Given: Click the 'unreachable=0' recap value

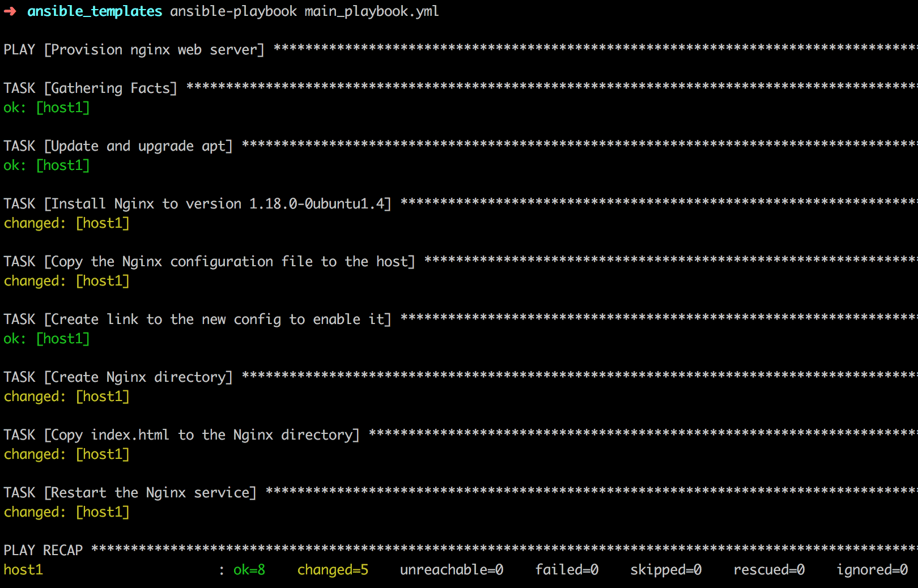Looking at the screenshot, I should click(x=452, y=570).
